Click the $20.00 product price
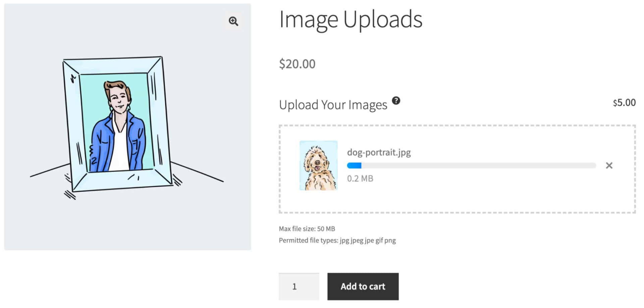 point(297,64)
